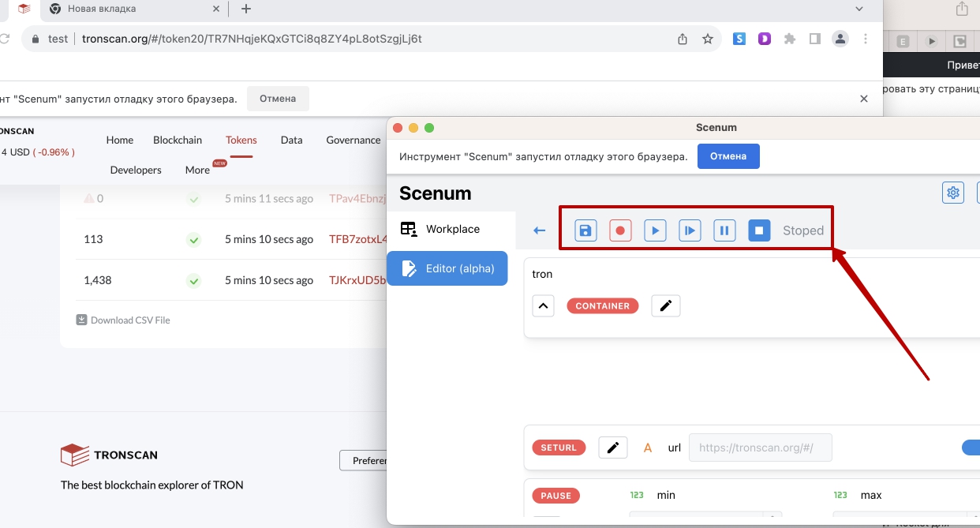The height and width of the screenshot is (528, 980).
Task: Open the Developers menu on Tronscan
Action: 136,170
